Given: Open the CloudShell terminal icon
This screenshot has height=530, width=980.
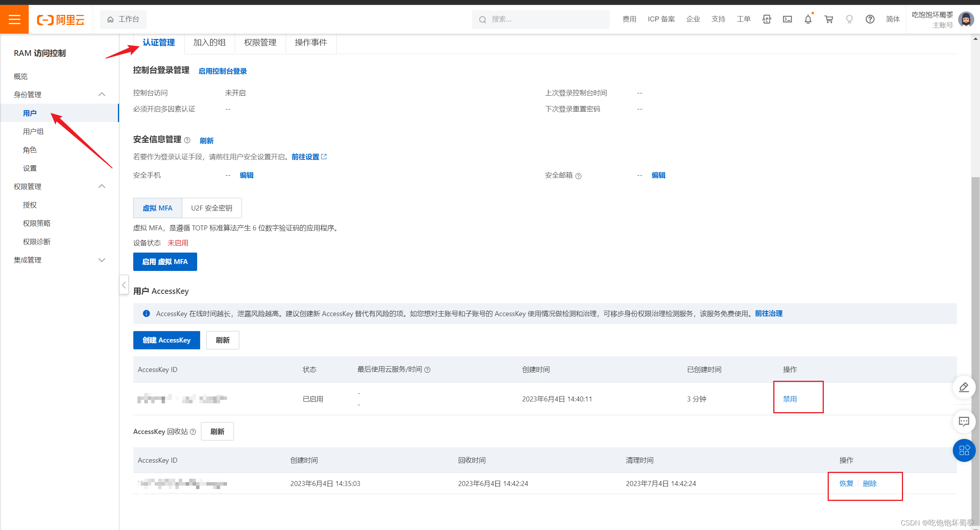Looking at the screenshot, I should click(x=787, y=19).
